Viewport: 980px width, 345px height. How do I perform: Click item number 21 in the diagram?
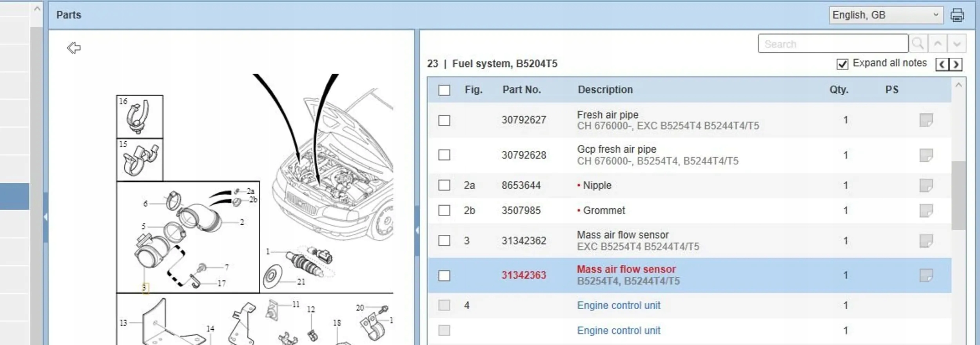click(301, 282)
